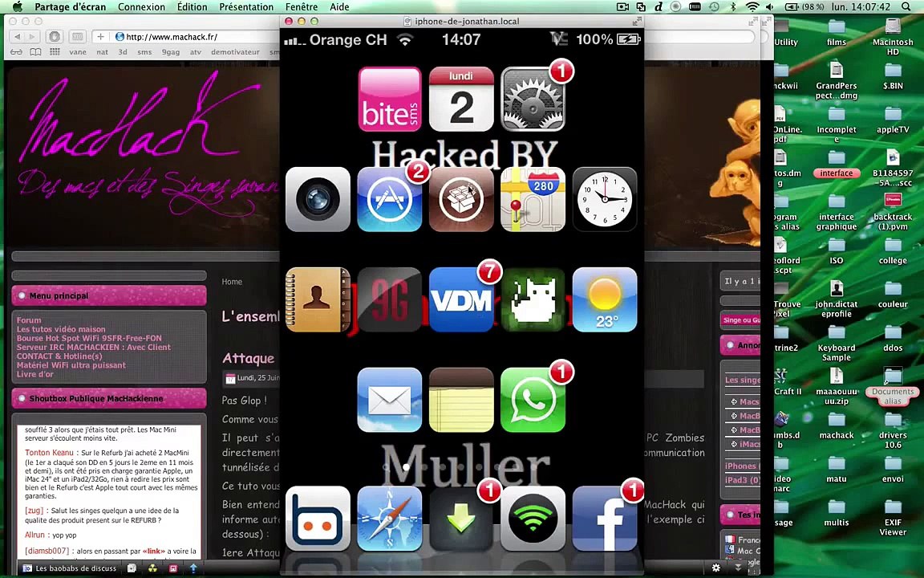Open the iPhone Settings gear app

point(533,99)
